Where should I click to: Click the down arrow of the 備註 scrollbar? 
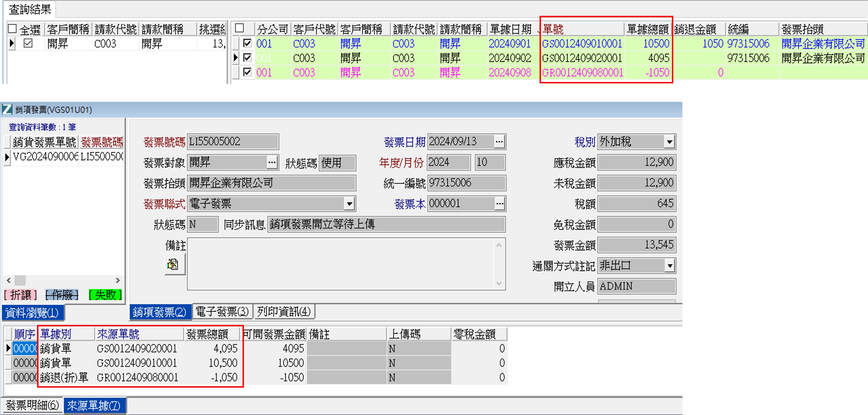(x=499, y=283)
